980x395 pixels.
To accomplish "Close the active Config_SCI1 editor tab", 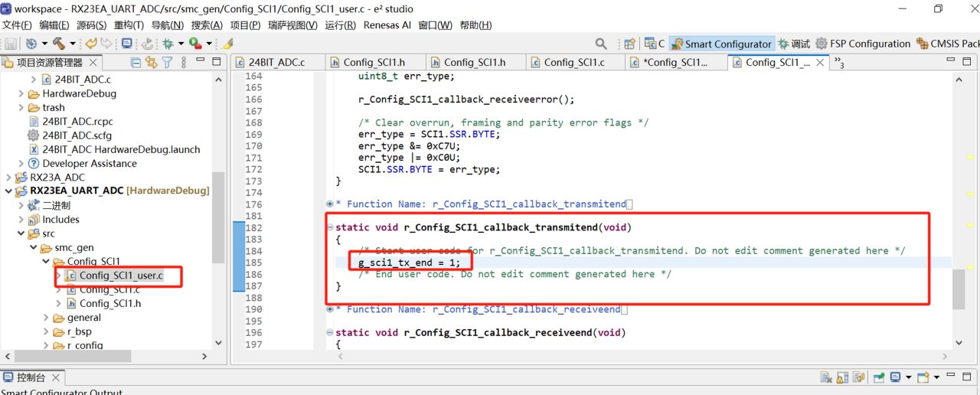I will click(x=820, y=63).
